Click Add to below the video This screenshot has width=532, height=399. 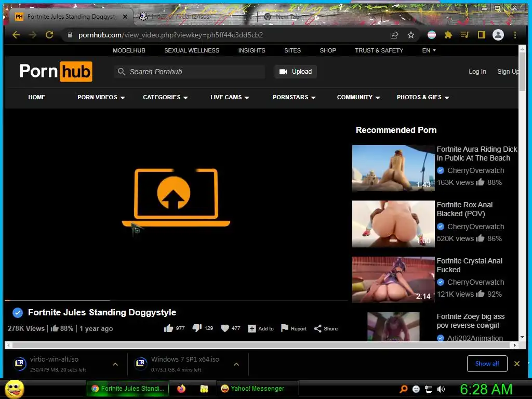[x=261, y=328]
